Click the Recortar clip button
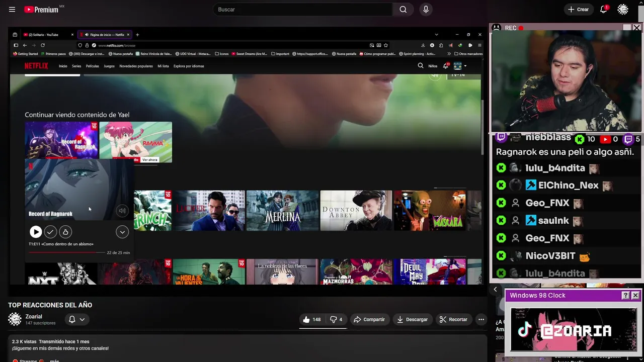Image resolution: width=644 pixels, height=362 pixels. click(x=453, y=319)
